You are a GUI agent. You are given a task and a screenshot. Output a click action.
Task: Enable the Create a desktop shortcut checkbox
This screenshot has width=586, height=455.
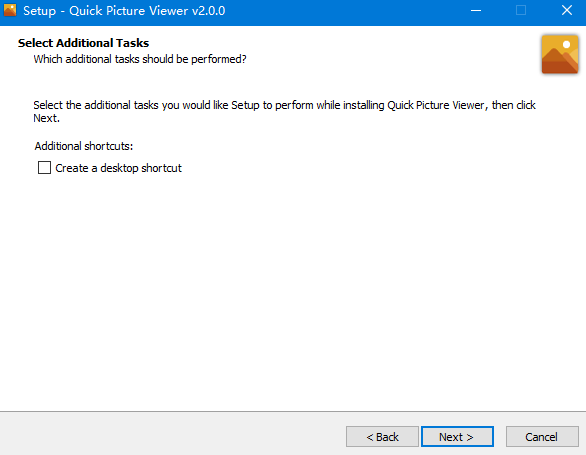[x=44, y=167]
